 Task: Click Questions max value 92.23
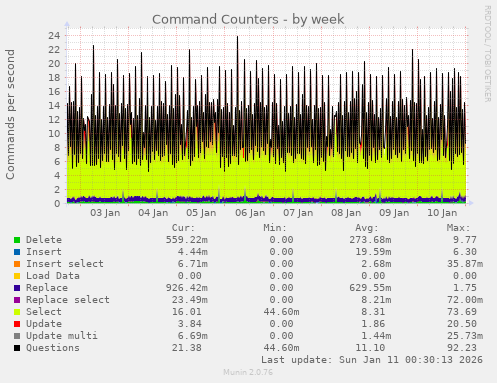pos(462,348)
